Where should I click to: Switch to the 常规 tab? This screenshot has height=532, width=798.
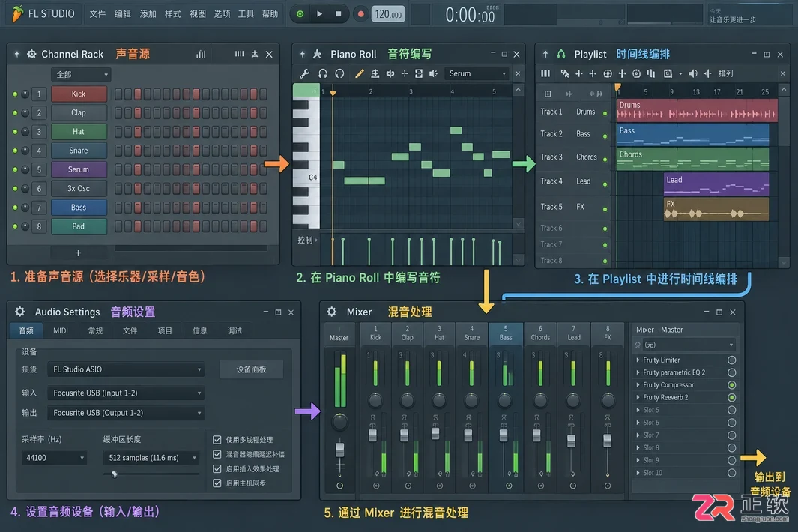point(95,331)
